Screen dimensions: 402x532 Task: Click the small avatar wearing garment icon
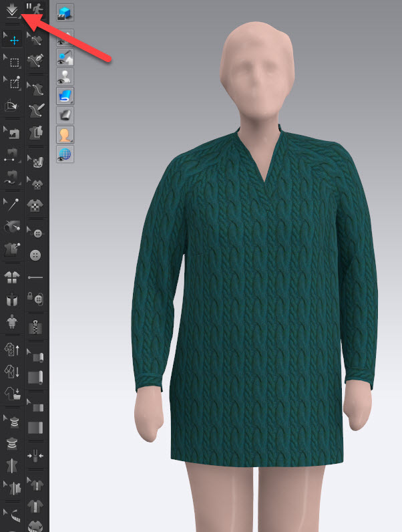coord(12,321)
